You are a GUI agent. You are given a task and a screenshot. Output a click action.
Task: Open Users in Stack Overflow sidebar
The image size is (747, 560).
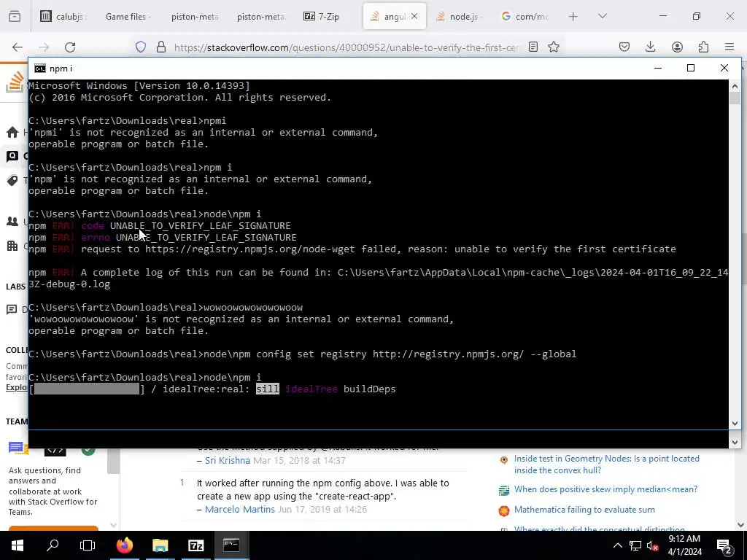(12, 222)
